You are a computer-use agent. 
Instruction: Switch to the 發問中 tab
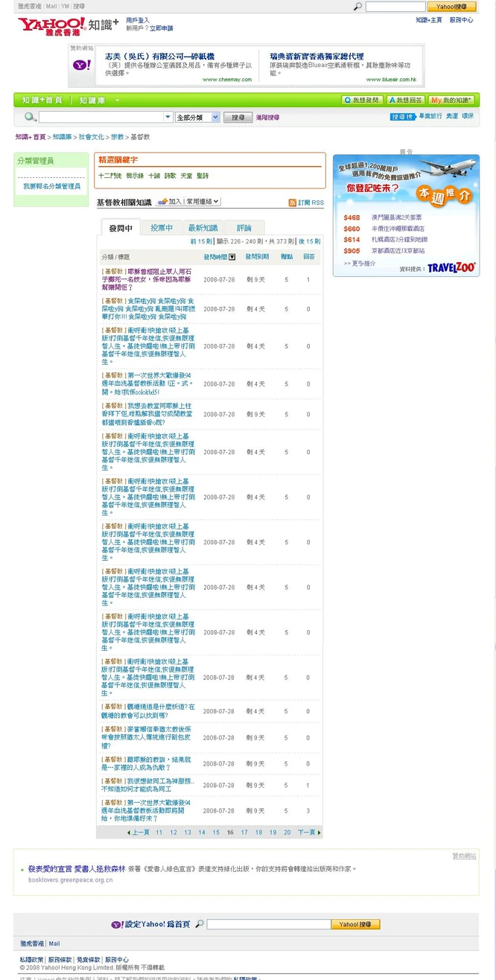click(121, 228)
